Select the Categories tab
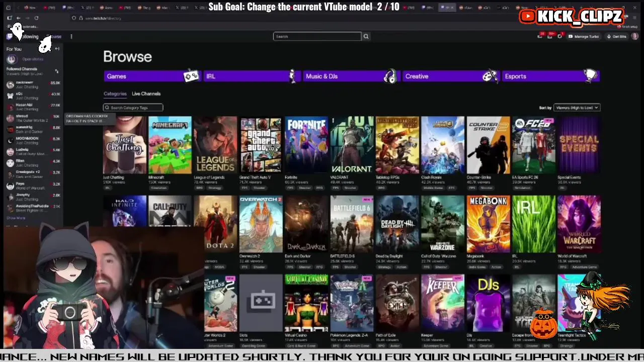The image size is (644, 362). pos(115,94)
